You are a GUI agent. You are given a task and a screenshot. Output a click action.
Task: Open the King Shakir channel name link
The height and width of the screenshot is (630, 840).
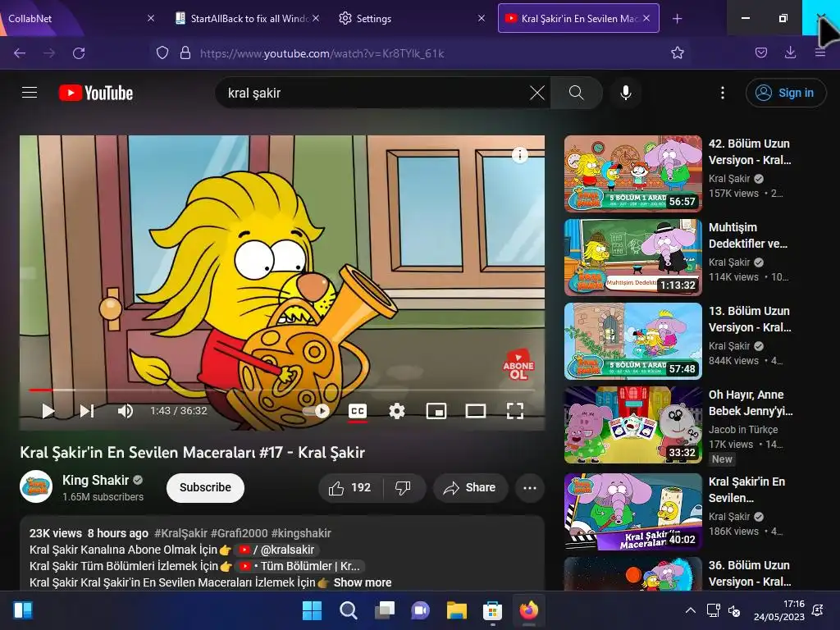[x=95, y=480]
